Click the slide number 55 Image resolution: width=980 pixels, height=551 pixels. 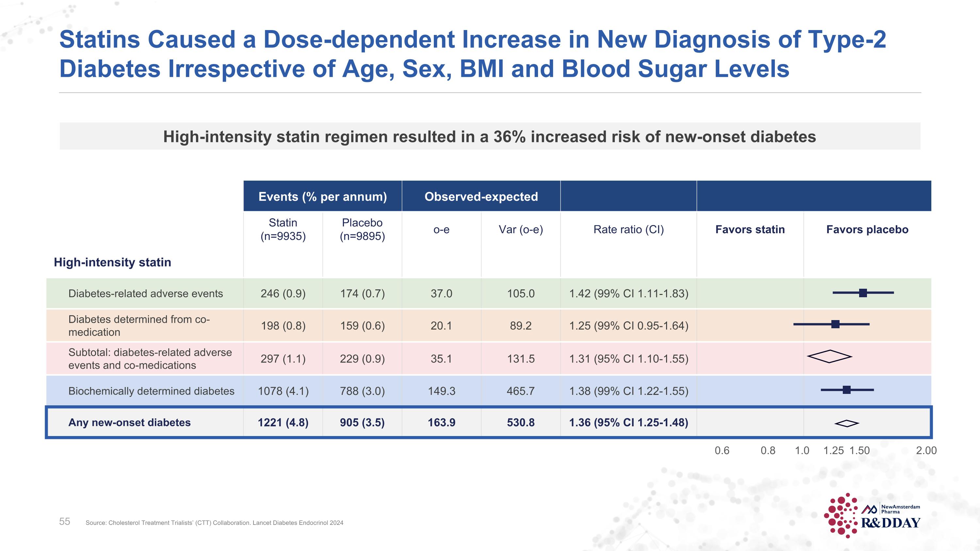[x=65, y=521]
